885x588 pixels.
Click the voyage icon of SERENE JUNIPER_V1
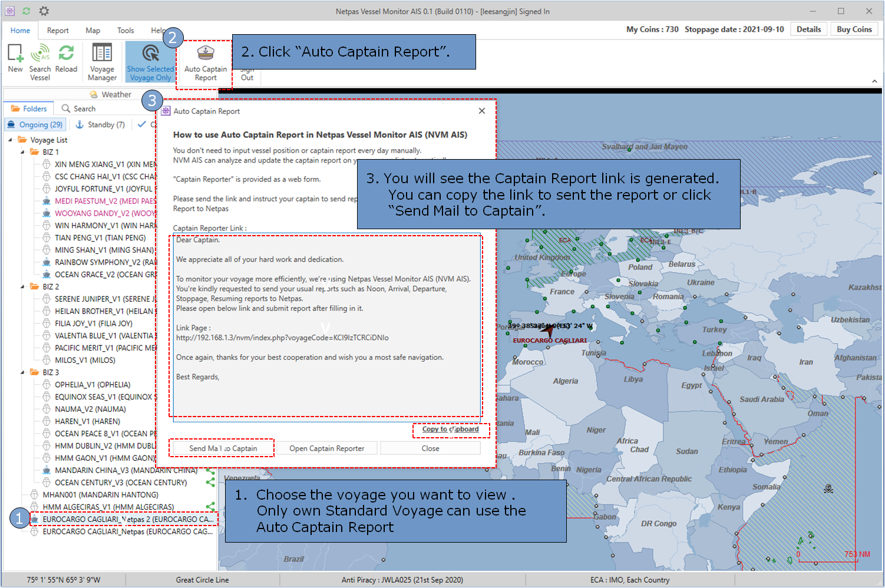[x=46, y=299]
